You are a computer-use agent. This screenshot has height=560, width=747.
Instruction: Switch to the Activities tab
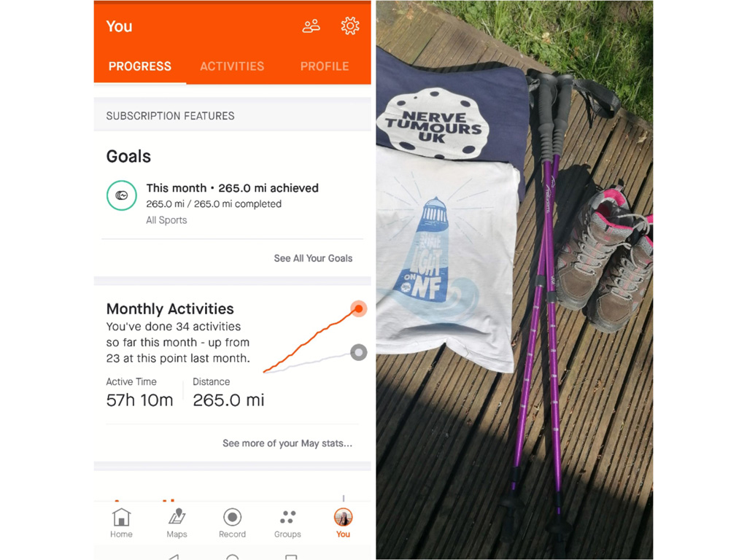coord(232,66)
